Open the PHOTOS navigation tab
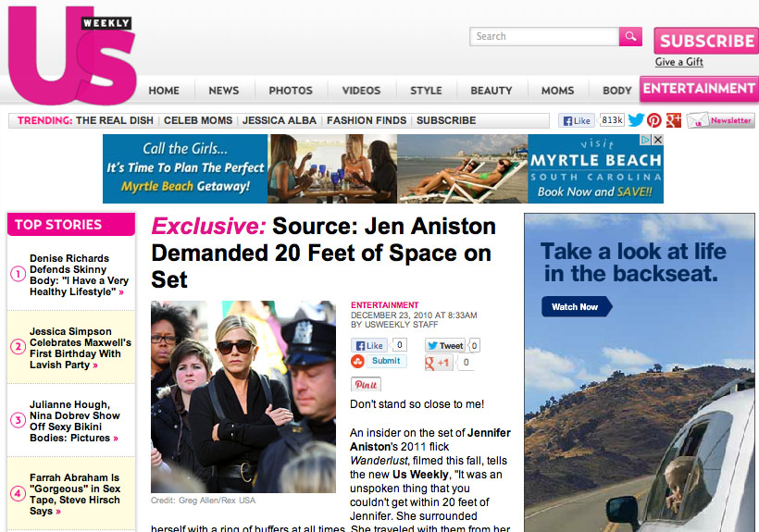The image size is (759, 532). point(291,91)
